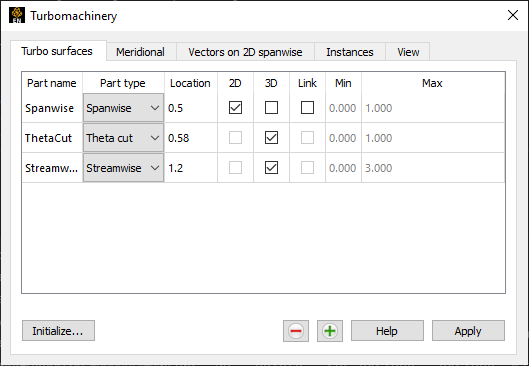Screen dimensions: 529x366
Task: Open the Vectors on 2D spanwise tab
Action: (245, 52)
